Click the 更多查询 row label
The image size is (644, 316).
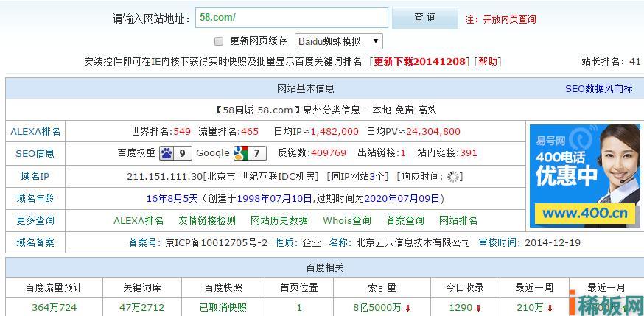point(35,220)
